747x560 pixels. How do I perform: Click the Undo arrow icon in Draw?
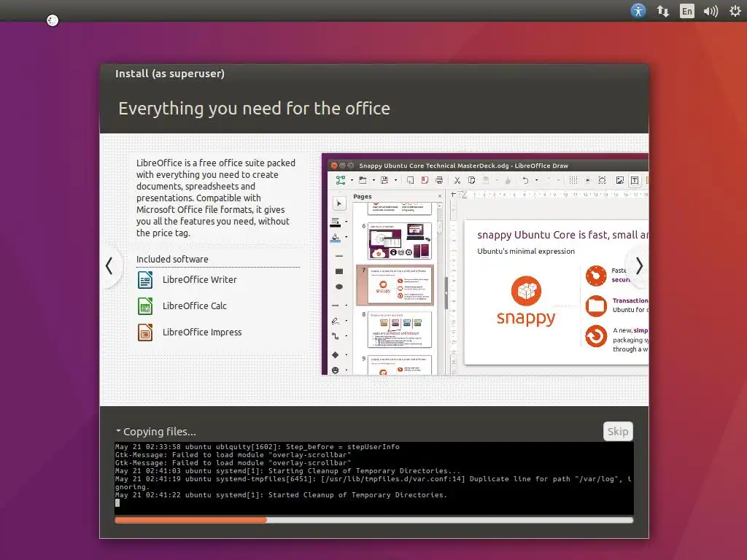coord(525,180)
